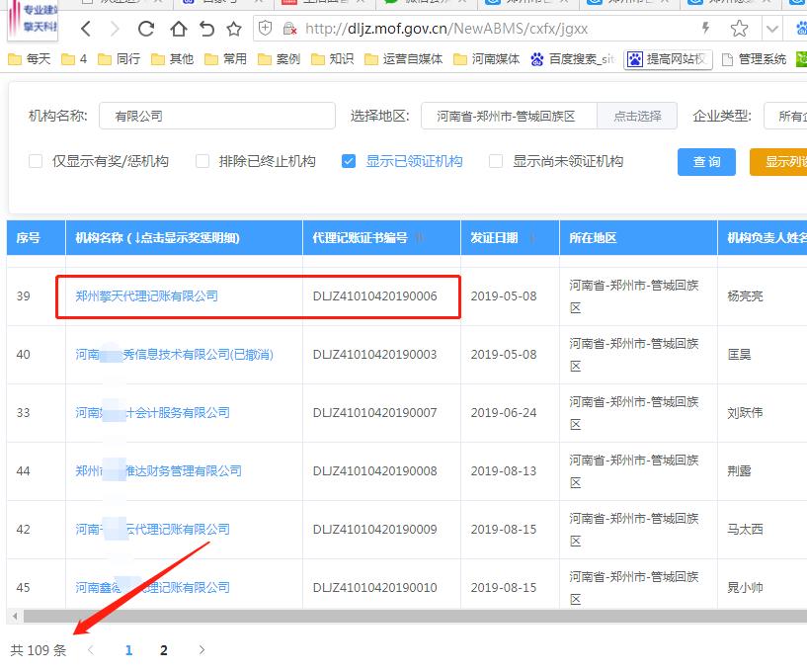Go to page 1 in pagination
This screenshot has width=807, height=672.
(x=128, y=650)
